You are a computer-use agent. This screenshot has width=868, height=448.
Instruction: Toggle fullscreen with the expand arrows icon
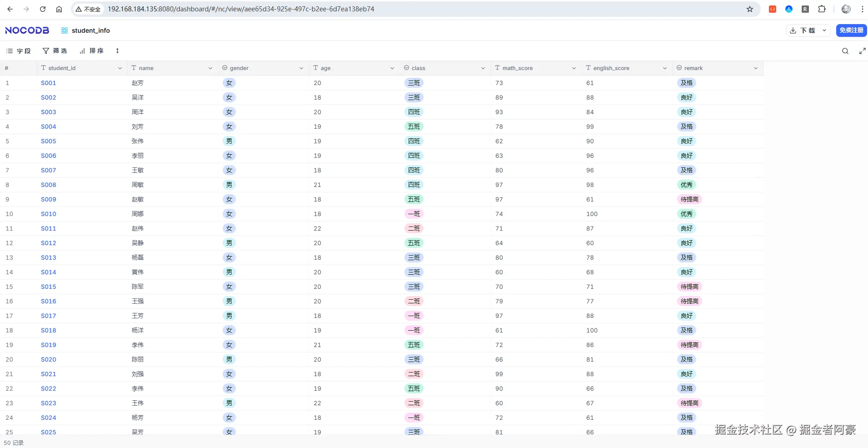point(862,51)
